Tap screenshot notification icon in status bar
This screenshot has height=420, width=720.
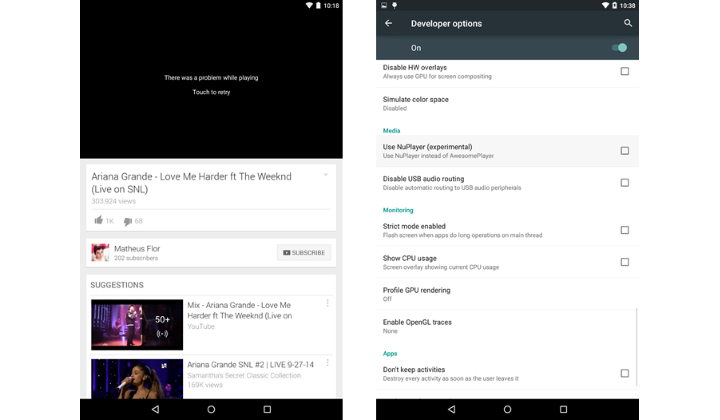[384, 6]
